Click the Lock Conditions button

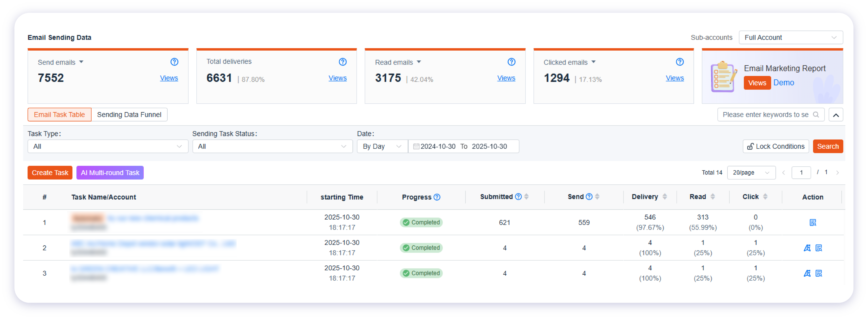(776, 146)
